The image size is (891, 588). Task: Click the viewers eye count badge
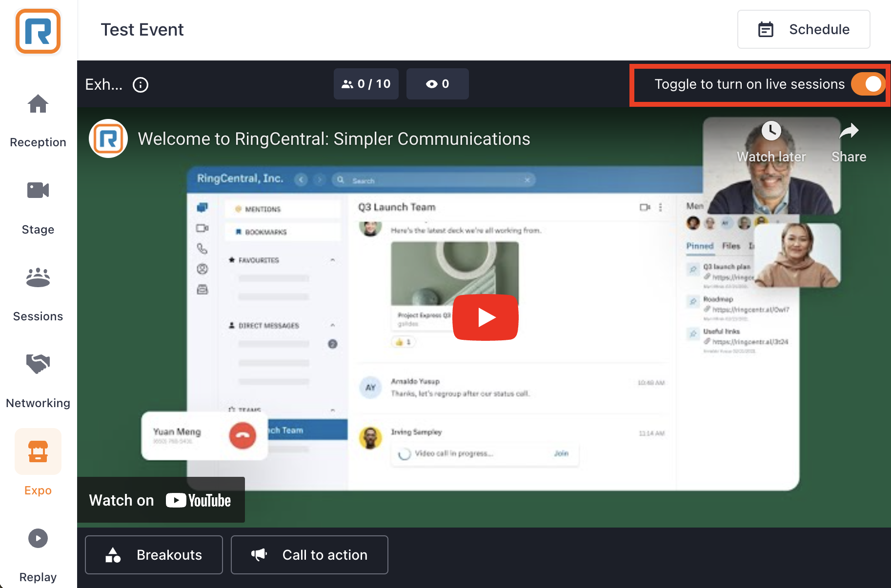pos(438,84)
